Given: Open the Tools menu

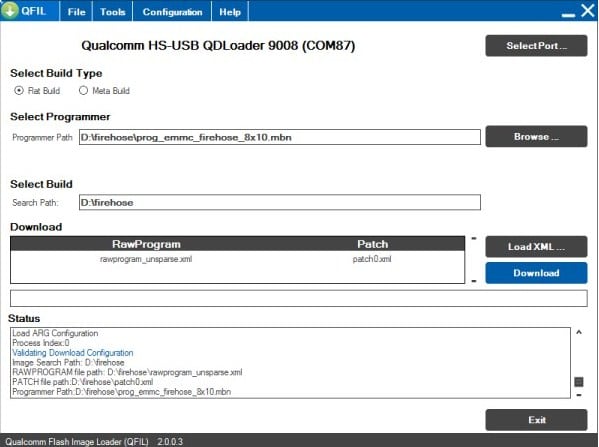Looking at the screenshot, I should click(113, 12).
